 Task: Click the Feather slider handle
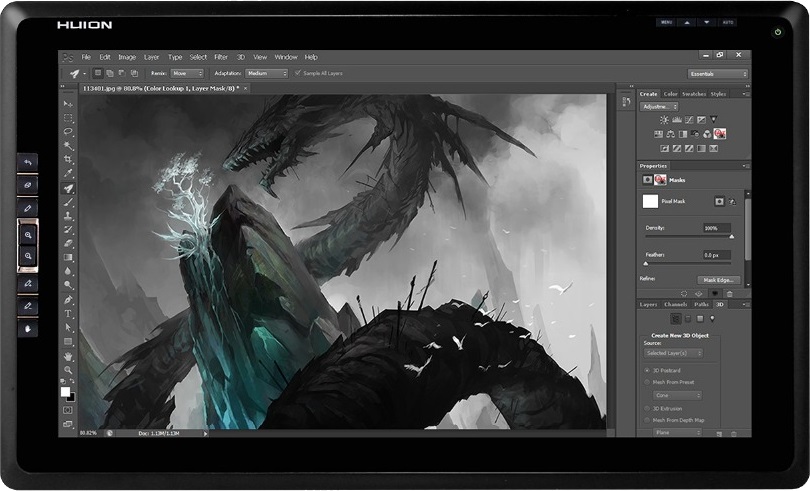coord(646,264)
